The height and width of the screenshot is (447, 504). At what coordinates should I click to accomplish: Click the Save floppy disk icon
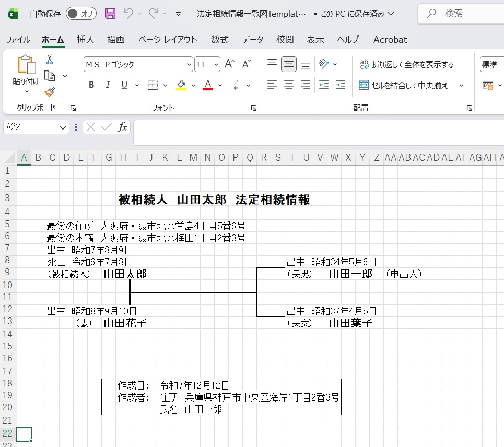(110, 14)
